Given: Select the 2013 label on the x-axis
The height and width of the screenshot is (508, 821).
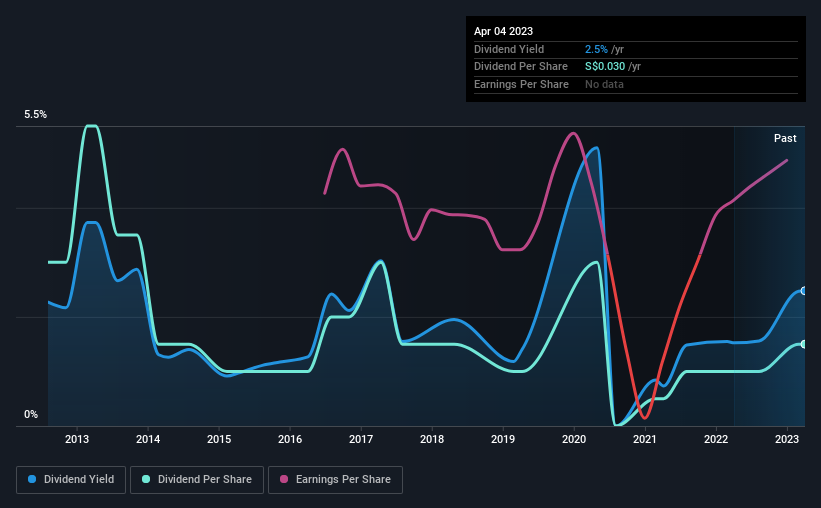Looking at the screenshot, I should (77, 439).
